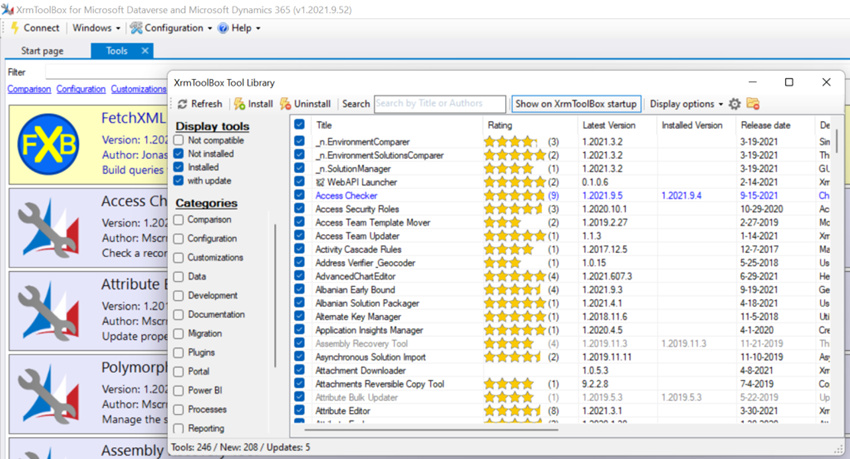Viewport: 850px width, 459px height.
Task: Click star rating of Attribute Editor
Action: point(512,411)
